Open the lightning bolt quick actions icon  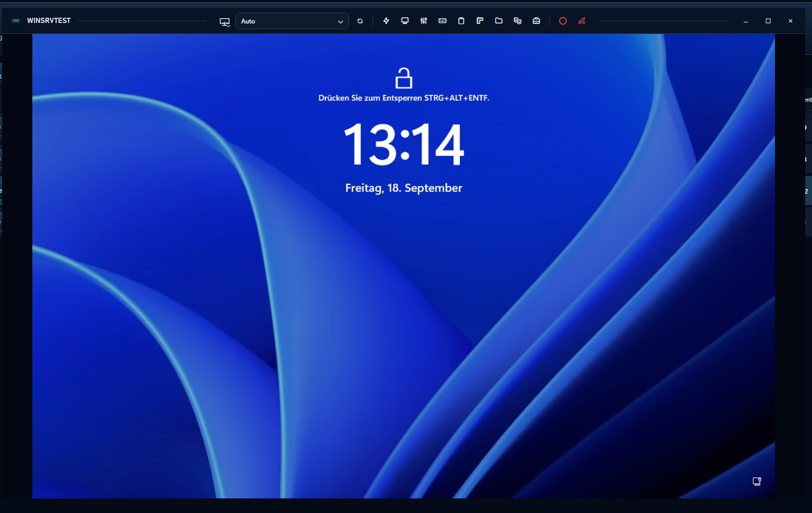pos(386,21)
